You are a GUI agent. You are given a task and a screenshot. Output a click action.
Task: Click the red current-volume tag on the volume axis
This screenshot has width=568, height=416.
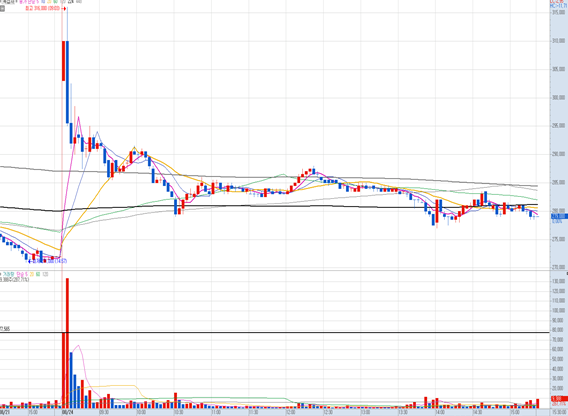click(x=559, y=399)
